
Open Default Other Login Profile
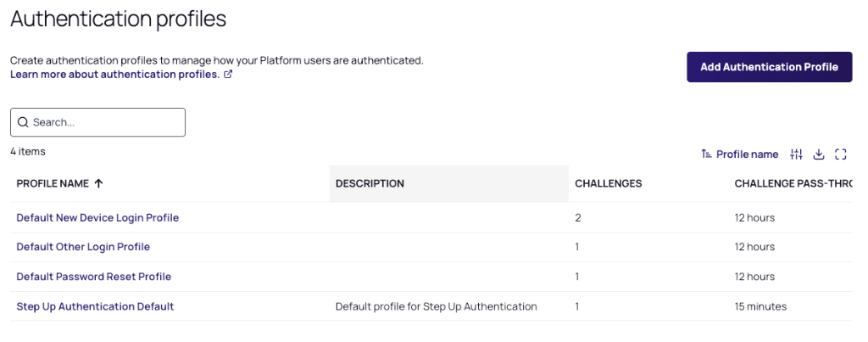pyautogui.click(x=83, y=247)
